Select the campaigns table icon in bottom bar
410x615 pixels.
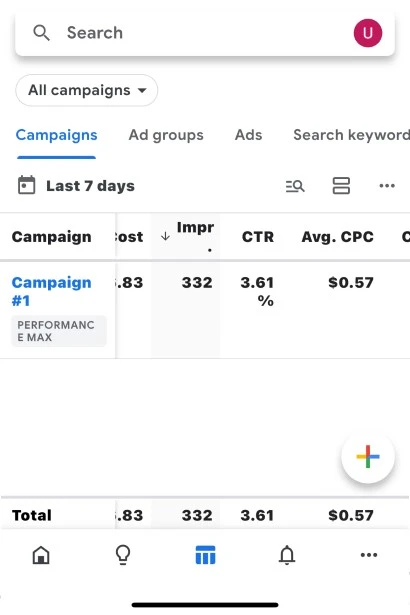point(205,555)
